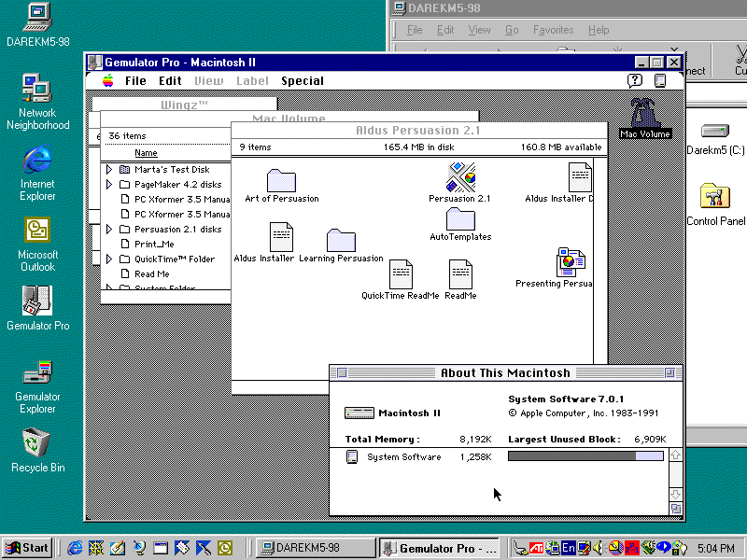Screen dimensions: 747x560
Task: Click the 5:04 PM clock
Action: pos(716,549)
